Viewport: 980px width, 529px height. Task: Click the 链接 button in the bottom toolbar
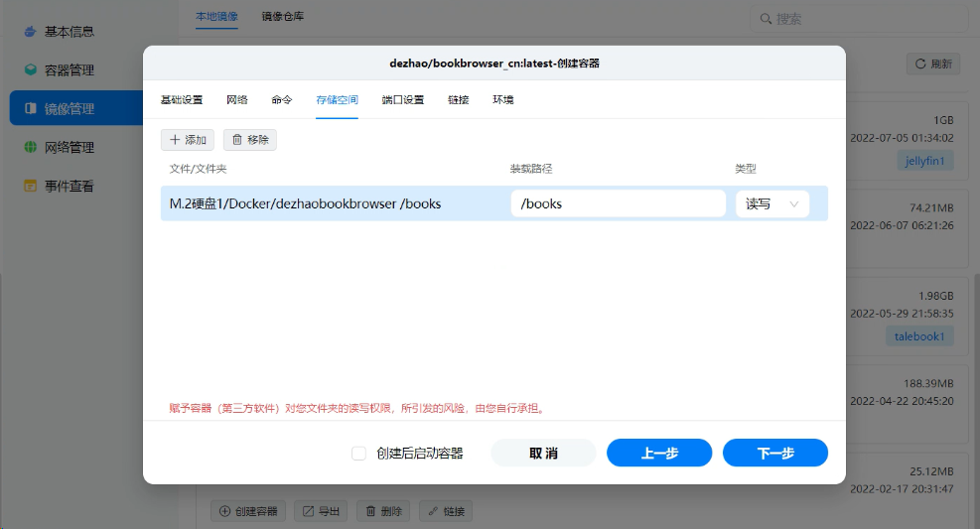pyautogui.click(x=446, y=511)
